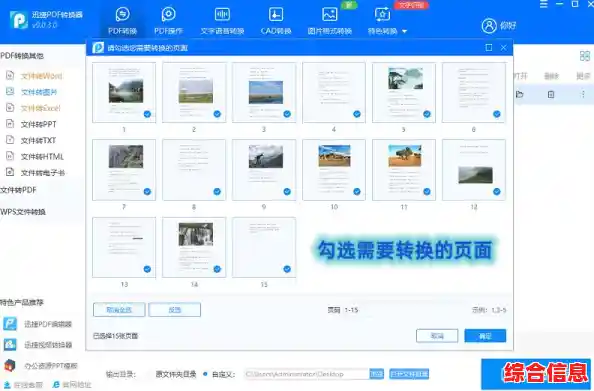Image resolution: width=594 pixels, height=391 pixels.
Task: Uncheck the checkmark on page 3
Action: click(x=287, y=114)
